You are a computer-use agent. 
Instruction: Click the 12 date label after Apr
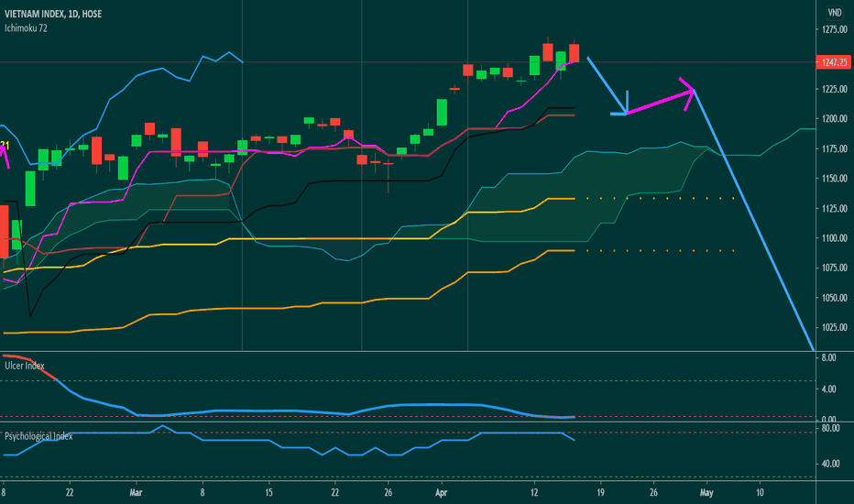[x=534, y=493]
